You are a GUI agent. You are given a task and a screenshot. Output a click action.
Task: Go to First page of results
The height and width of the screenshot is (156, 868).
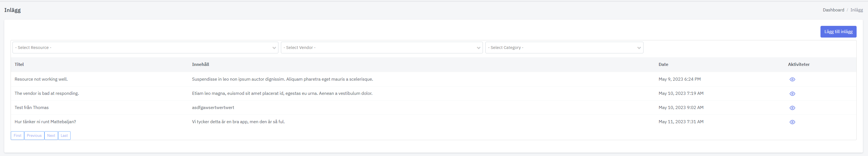18,135
